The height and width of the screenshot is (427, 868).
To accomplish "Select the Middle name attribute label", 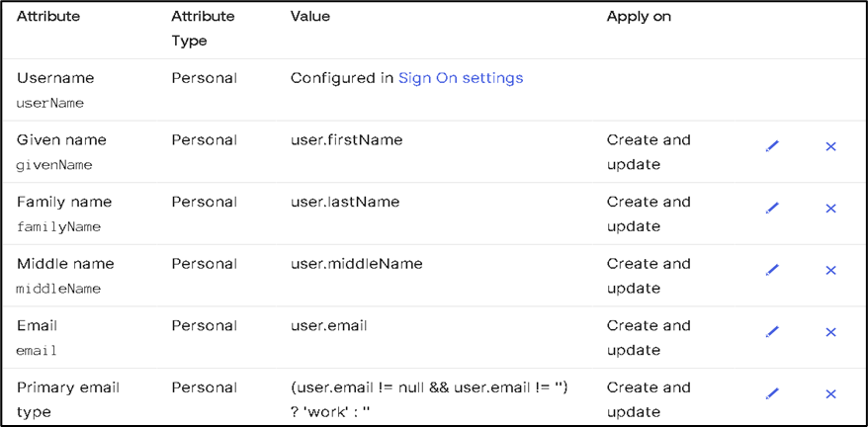I will 65,264.
